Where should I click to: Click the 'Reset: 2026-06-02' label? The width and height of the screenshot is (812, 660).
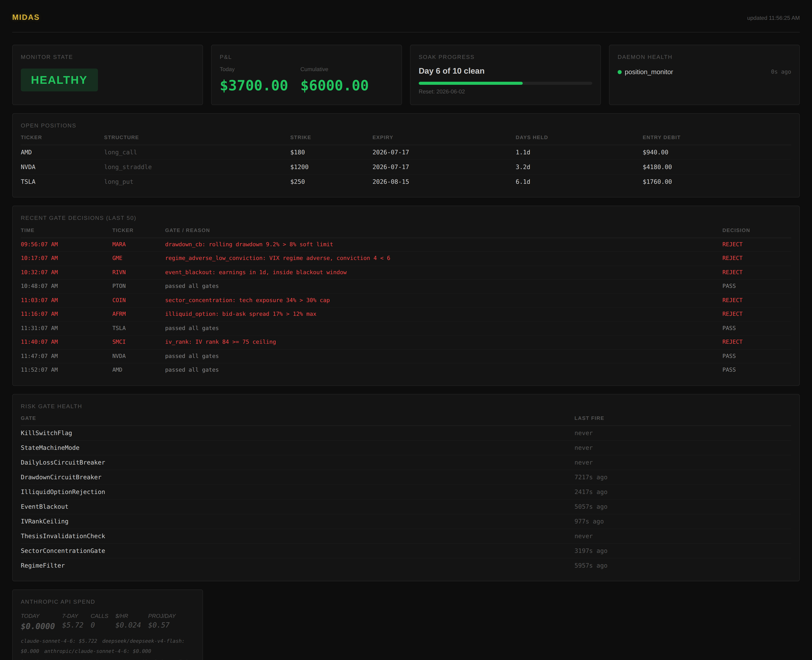[442, 92]
